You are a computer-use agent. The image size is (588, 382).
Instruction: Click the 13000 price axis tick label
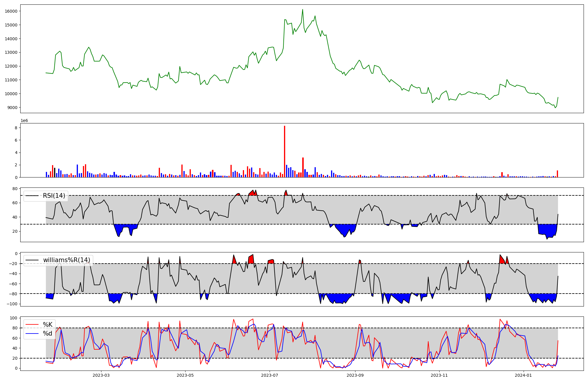[x=11, y=52]
